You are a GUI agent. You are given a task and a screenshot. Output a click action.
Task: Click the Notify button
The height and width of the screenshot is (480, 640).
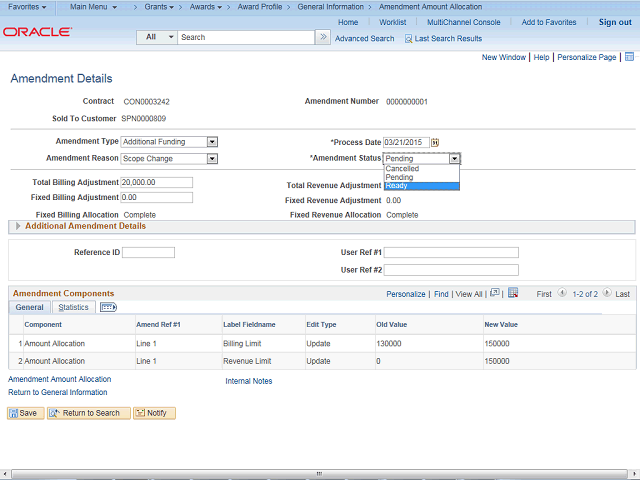(155, 413)
